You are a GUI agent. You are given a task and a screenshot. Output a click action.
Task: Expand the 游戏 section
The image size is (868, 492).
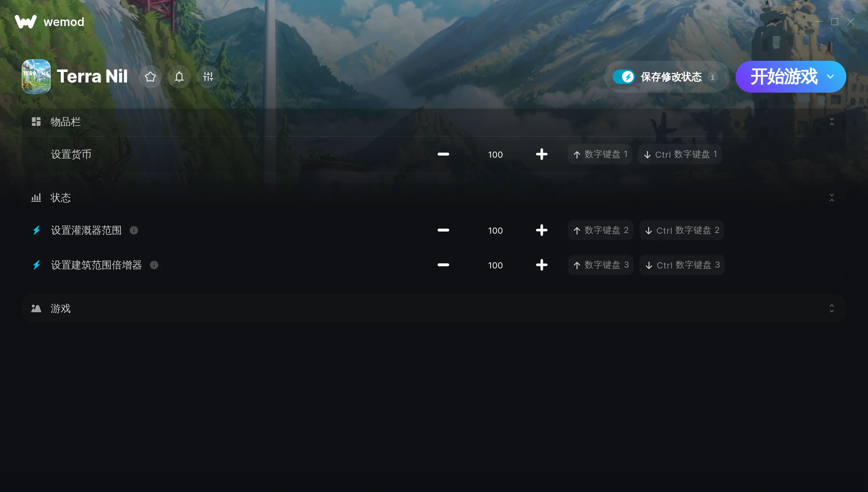pos(832,309)
